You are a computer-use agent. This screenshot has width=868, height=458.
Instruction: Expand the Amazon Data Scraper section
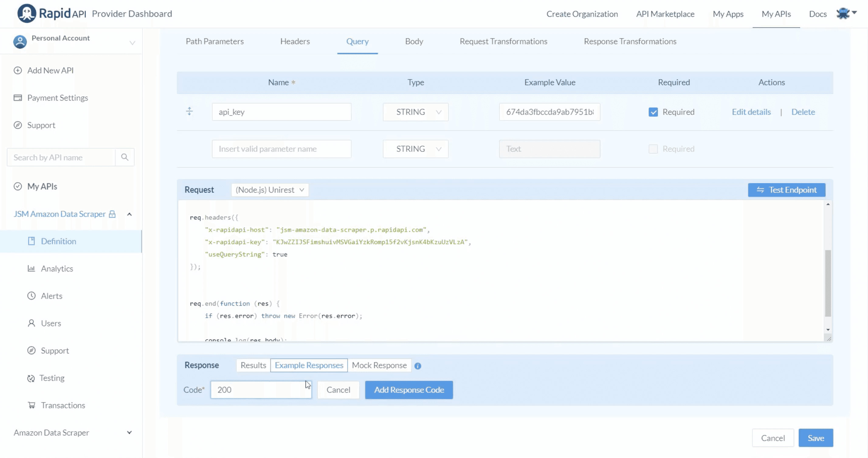coord(129,432)
